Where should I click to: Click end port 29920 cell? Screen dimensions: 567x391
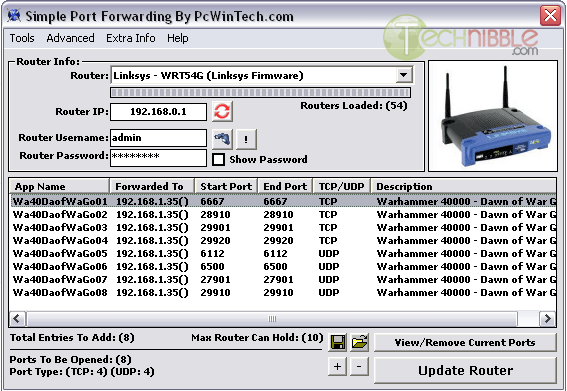pyautogui.click(x=278, y=241)
